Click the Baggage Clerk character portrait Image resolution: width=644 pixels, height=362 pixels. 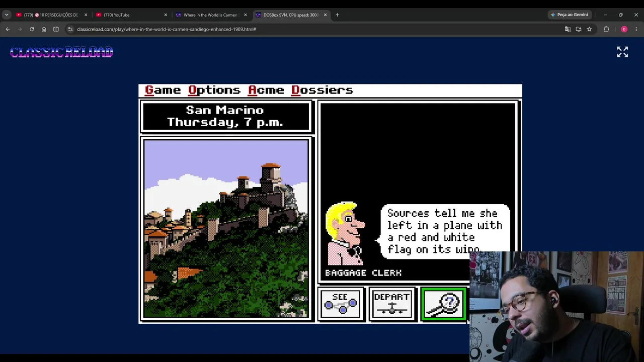click(x=346, y=233)
